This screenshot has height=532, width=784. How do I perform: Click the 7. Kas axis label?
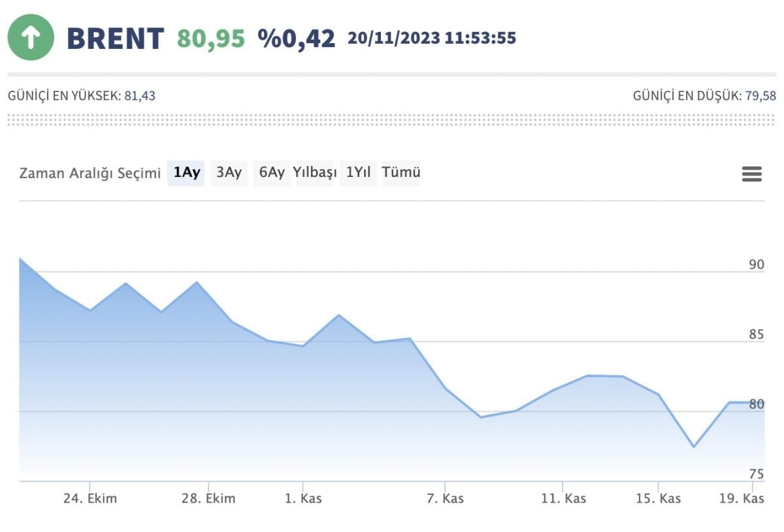tap(445, 499)
